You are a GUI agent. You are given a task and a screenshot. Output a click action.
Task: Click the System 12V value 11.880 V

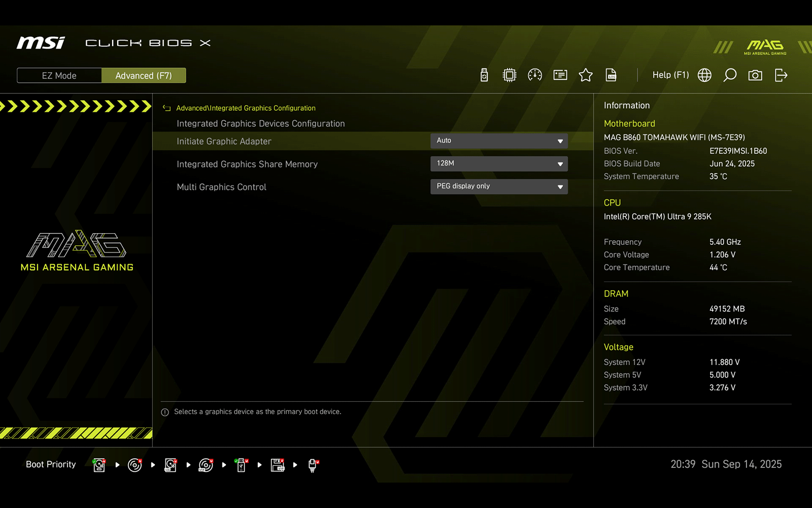(x=725, y=362)
